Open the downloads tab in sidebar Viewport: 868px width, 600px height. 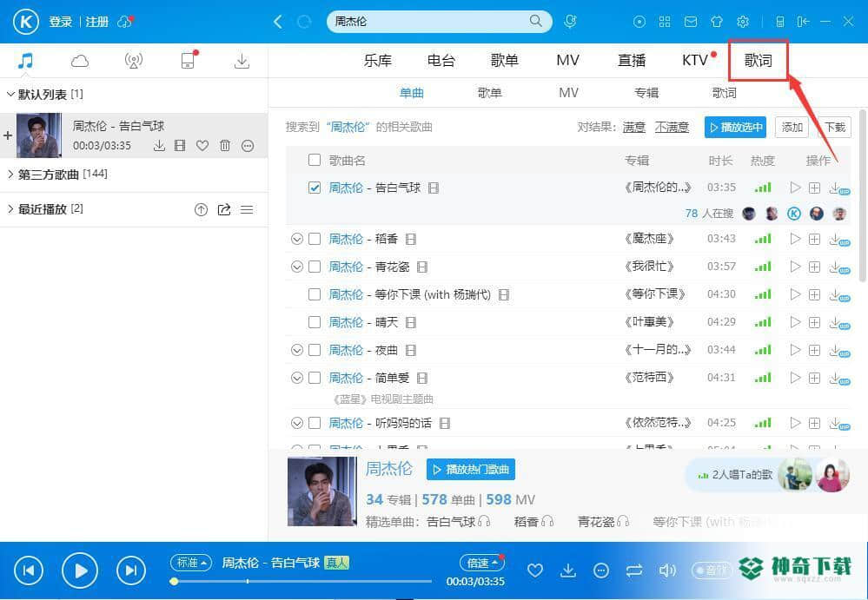pyautogui.click(x=242, y=61)
